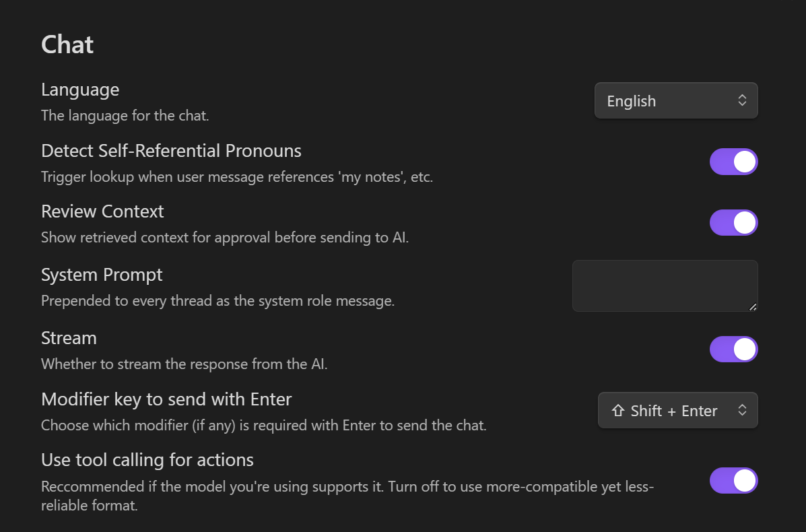Click the Language setting label

tap(80, 90)
